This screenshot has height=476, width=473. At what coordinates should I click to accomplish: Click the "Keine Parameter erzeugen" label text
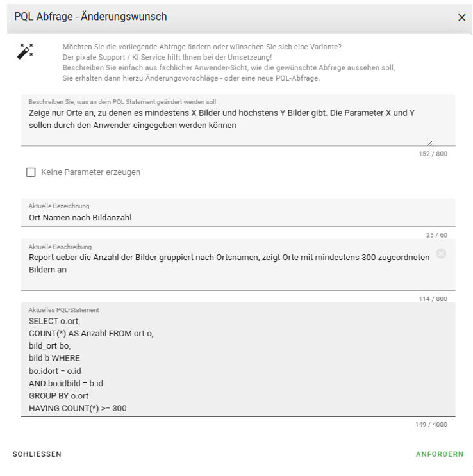coord(90,172)
